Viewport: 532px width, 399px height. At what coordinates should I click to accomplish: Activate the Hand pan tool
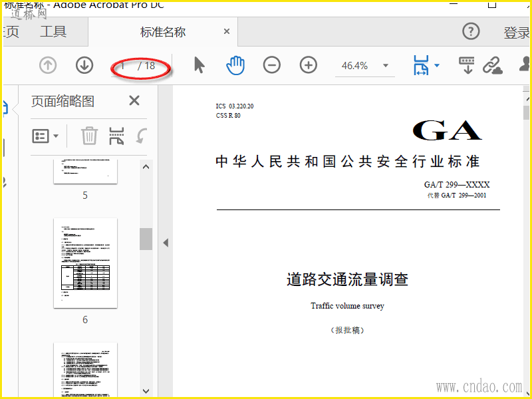235,65
